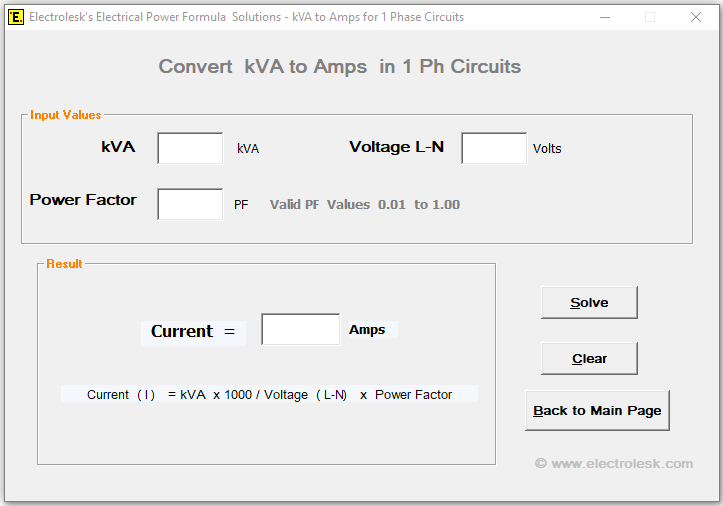Click the 'Convert kVA to Amps' heading
The width and height of the screenshot is (723, 506).
340,67
